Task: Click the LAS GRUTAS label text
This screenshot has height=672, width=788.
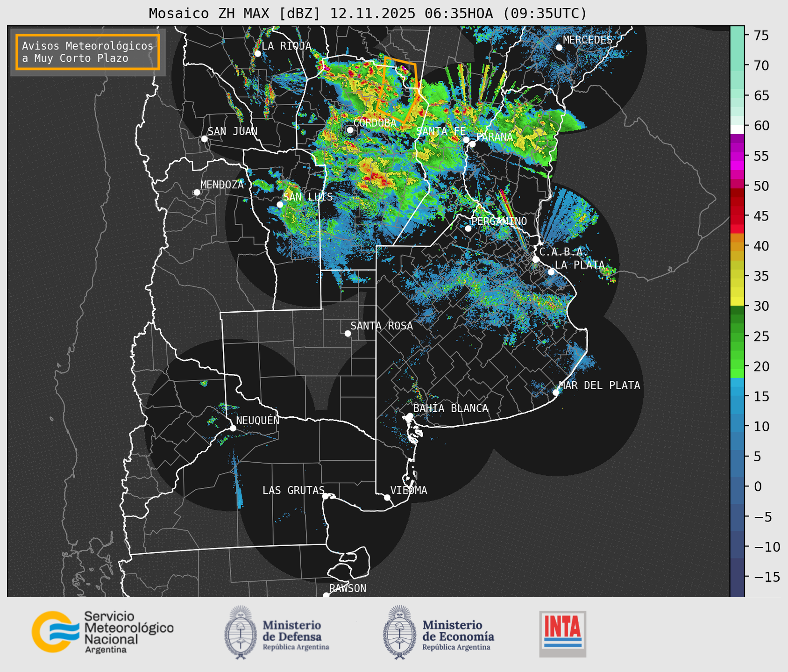Action: tap(293, 490)
